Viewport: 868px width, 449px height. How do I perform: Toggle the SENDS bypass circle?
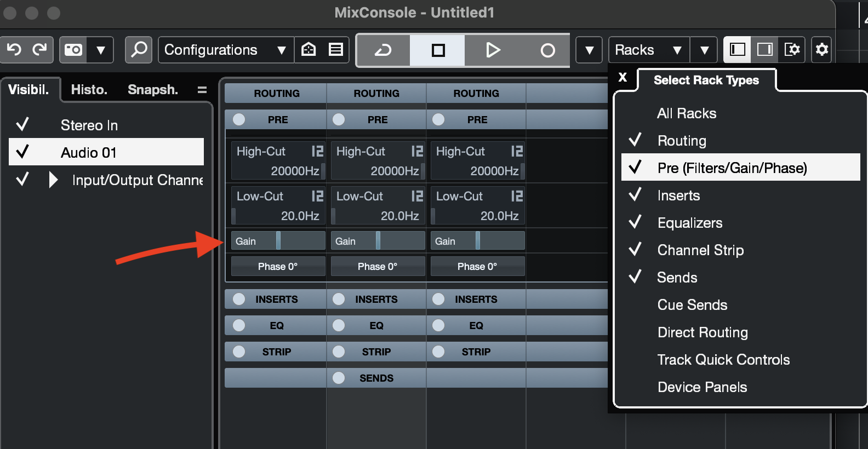click(339, 378)
